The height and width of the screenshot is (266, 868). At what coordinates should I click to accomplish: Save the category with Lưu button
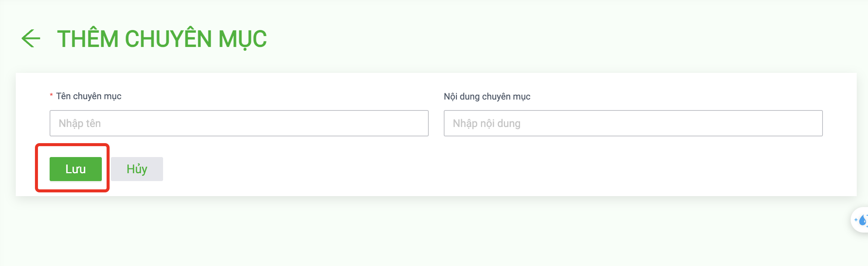coord(76,169)
